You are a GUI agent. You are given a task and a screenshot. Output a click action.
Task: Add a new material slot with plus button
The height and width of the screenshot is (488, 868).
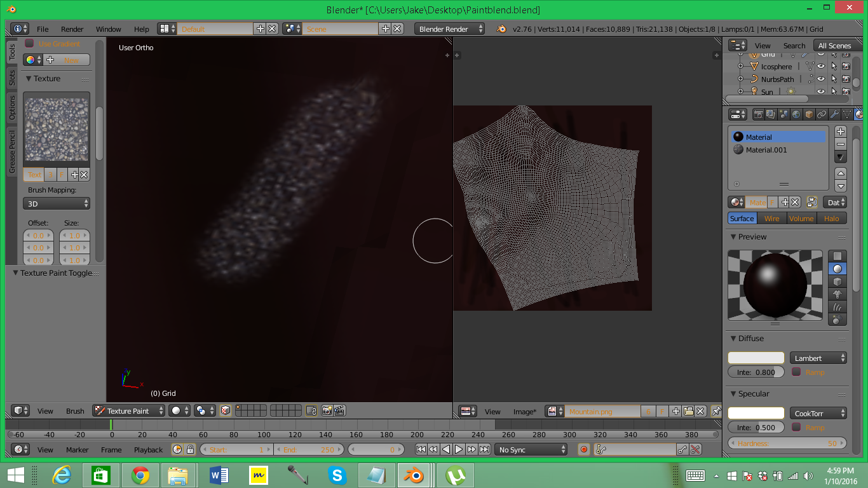841,132
